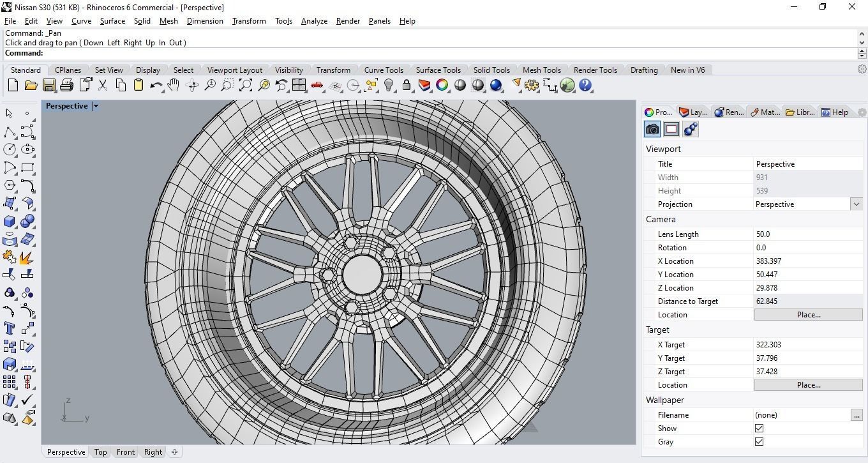Switch to the Top viewport tab

[100, 452]
